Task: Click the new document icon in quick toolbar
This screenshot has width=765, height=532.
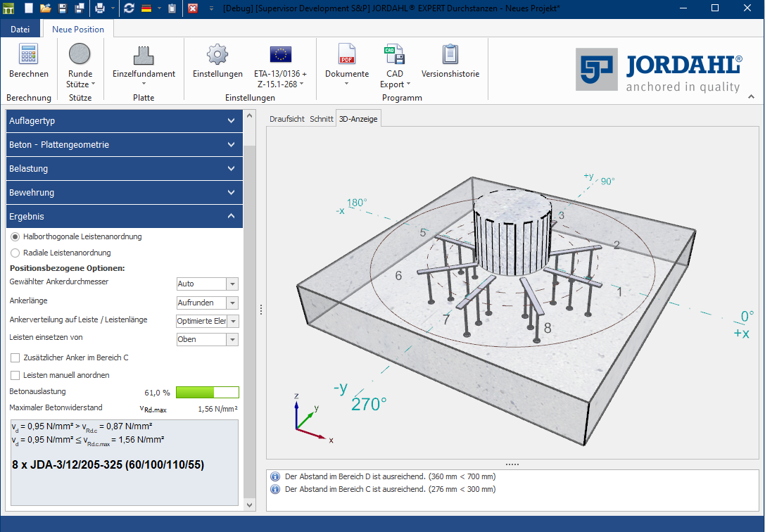Action: (x=30, y=8)
